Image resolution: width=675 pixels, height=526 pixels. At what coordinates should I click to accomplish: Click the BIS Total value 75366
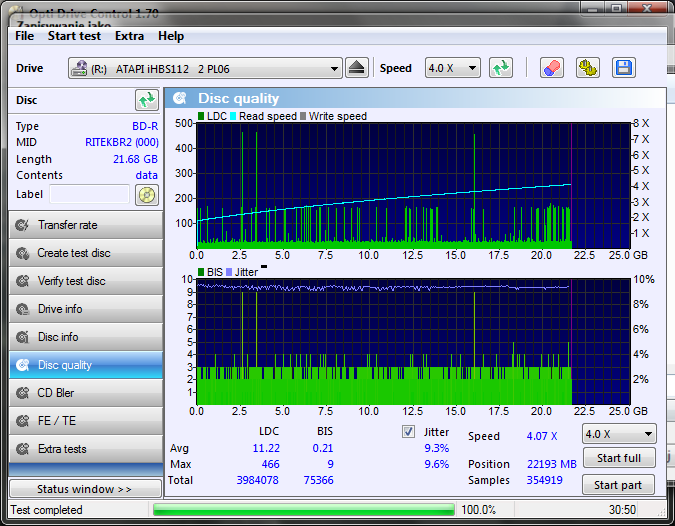pos(319,480)
